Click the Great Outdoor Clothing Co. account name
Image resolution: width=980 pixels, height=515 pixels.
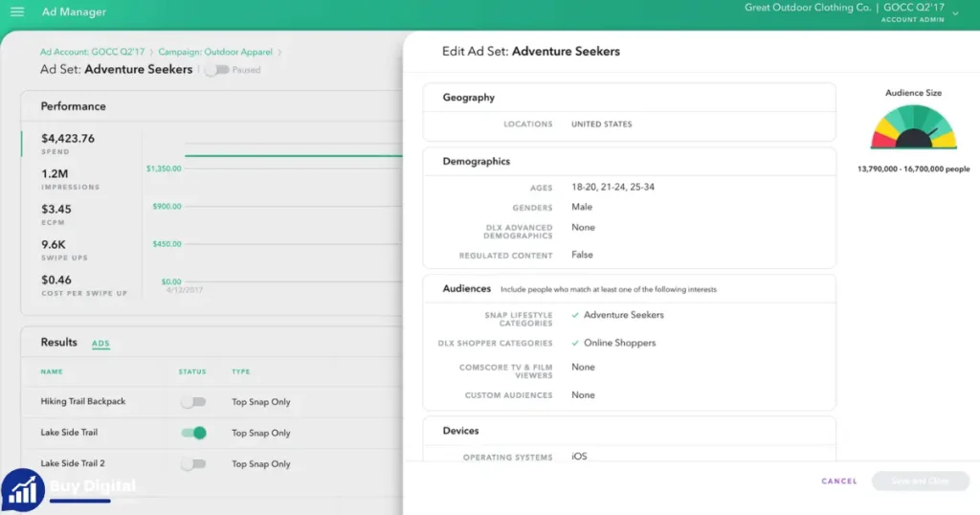(808, 8)
